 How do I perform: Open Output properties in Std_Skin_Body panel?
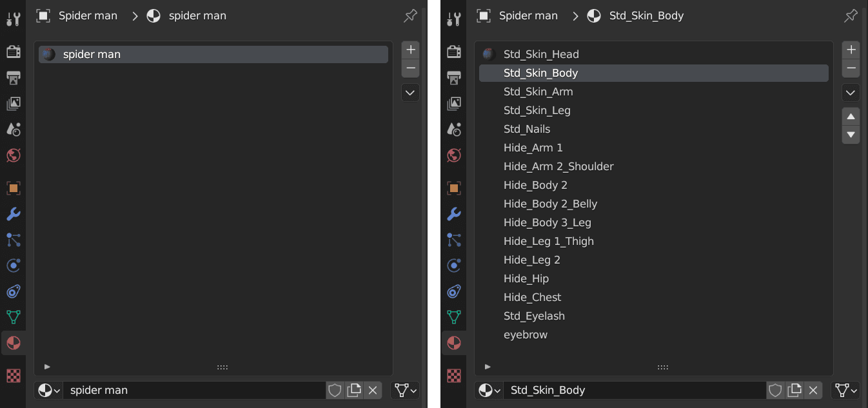[x=454, y=77]
